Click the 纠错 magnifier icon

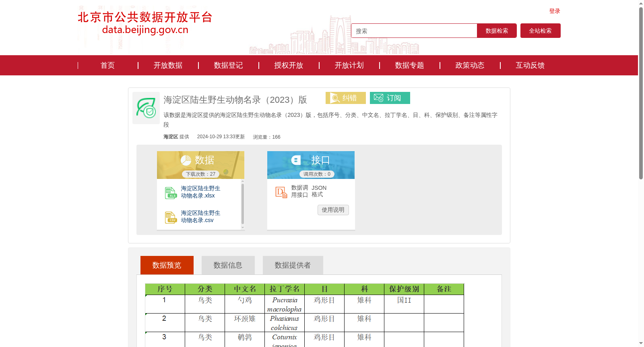click(335, 98)
